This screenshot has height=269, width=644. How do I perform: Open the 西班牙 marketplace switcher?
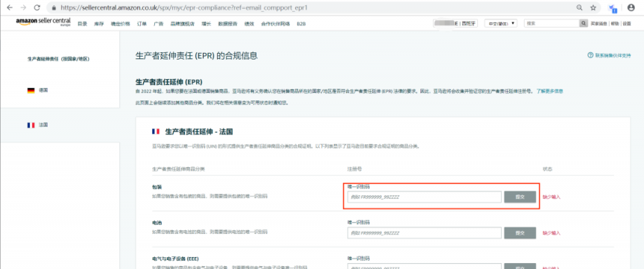455,23
